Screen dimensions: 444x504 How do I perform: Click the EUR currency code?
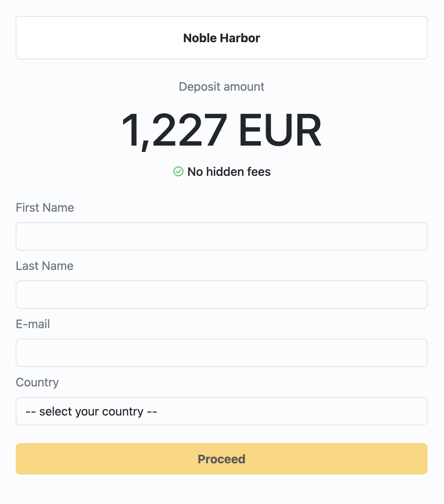(x=280, y=131)
